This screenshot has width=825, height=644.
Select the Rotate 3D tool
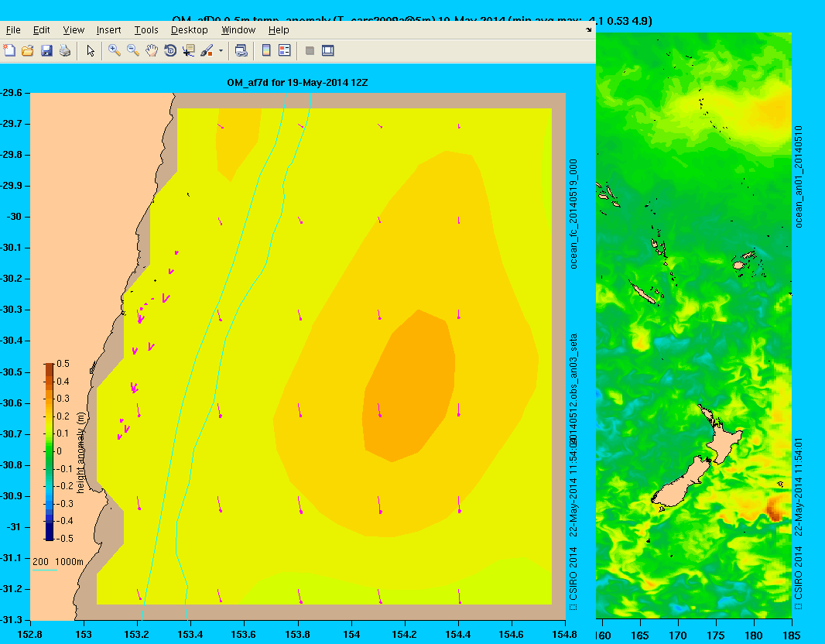coord(170,50)
